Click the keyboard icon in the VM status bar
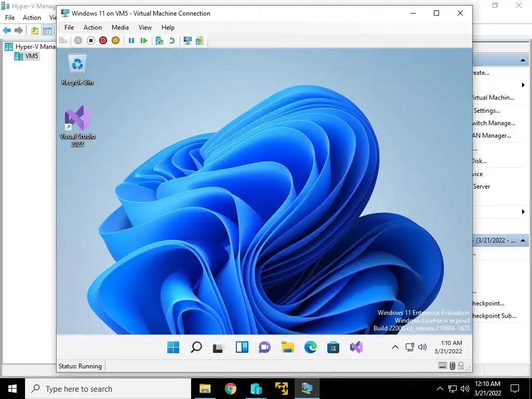This screenshot has width=532, height=399. coord(443,366)
